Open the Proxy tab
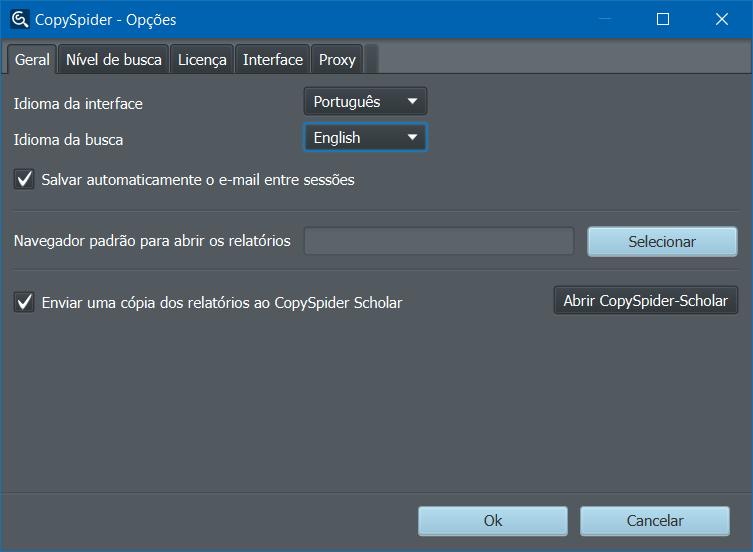The width and height of the screenshot is (753, 552). (337, 60)
